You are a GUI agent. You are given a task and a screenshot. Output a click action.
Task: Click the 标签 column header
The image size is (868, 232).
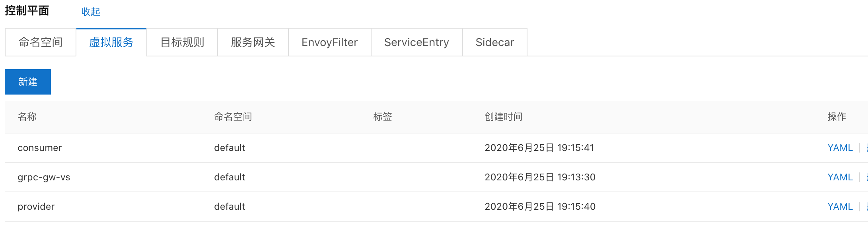tap(383, 116)
